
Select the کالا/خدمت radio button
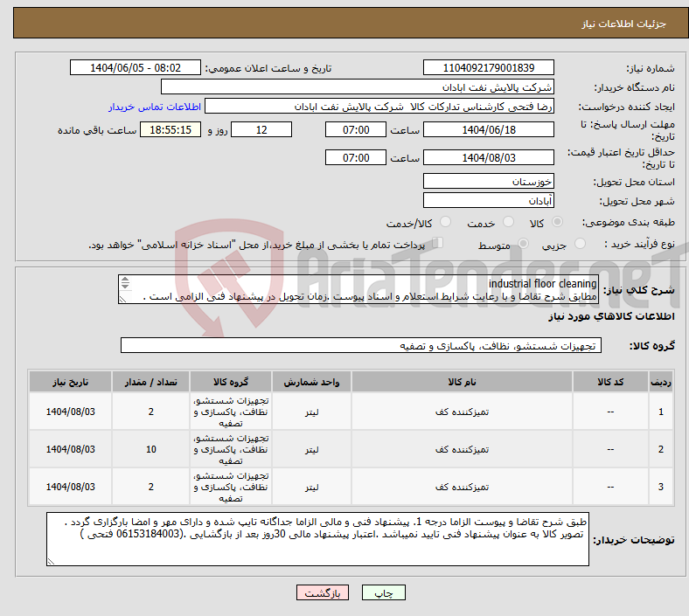point(445,222)
